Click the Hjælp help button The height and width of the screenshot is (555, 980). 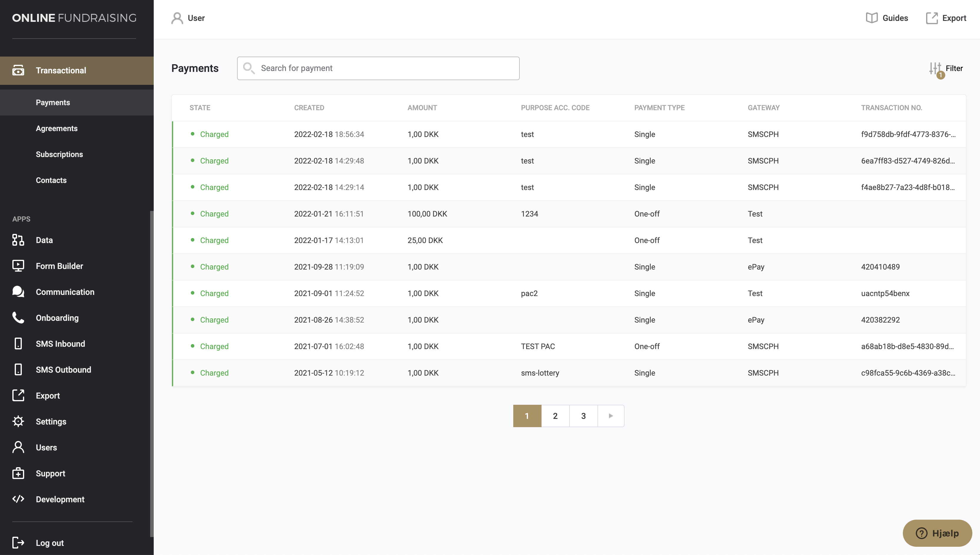click(x=937, y=533)
